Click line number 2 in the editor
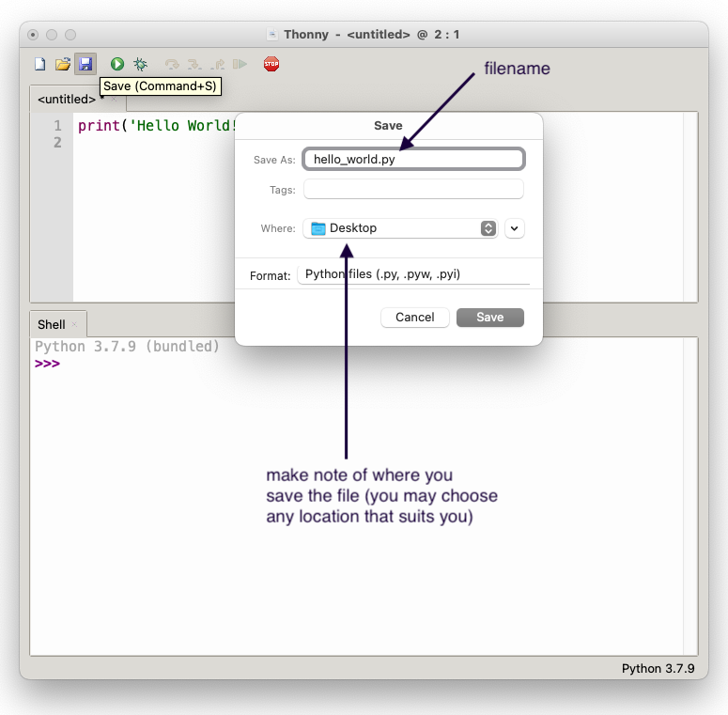 pyautogui.click(x=57, y=143)
